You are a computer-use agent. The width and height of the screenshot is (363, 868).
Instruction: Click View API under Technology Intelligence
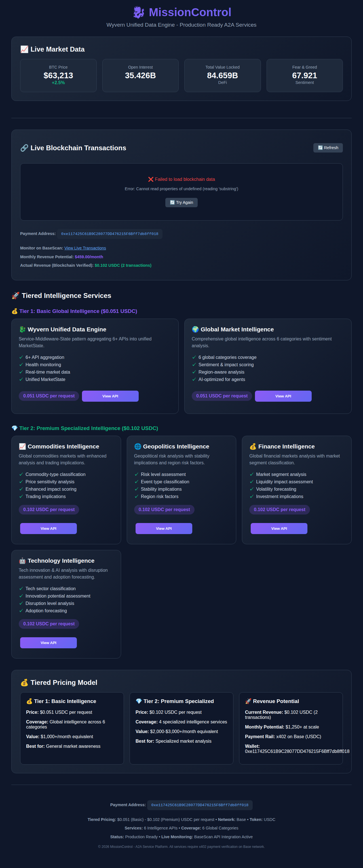pyautogui.click(x=48, y=643)
